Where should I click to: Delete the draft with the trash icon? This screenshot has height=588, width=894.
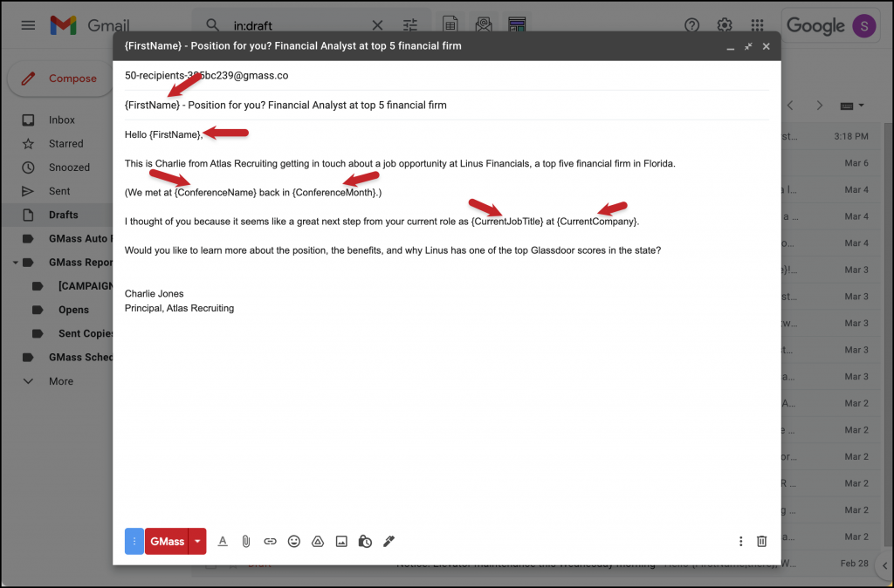tap(761, 541)
